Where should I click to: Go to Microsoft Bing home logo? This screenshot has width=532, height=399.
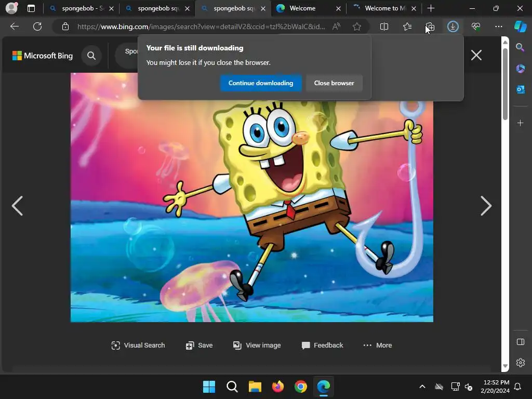pos(43,56)
